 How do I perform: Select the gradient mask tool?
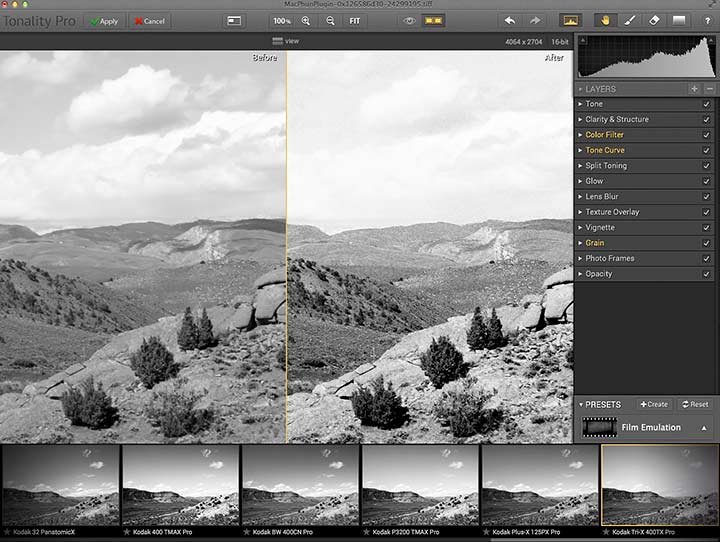point(679,20)
